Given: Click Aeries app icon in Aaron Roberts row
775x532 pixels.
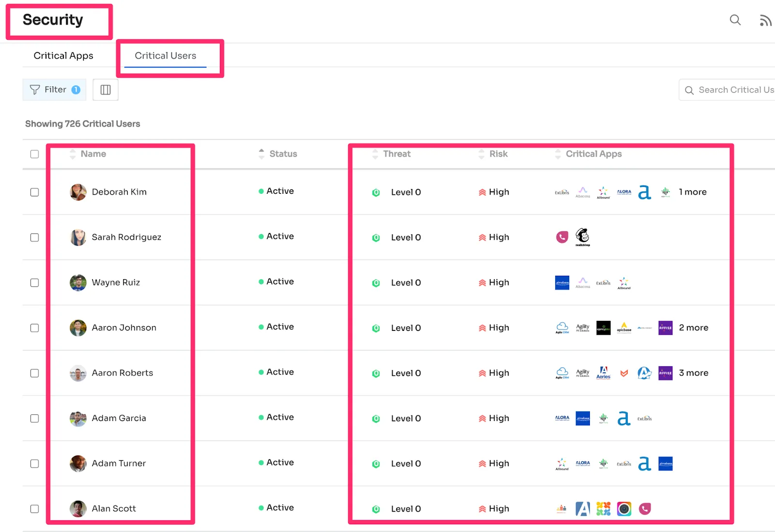Looking at the screenshot, I should tap(604, 373).
